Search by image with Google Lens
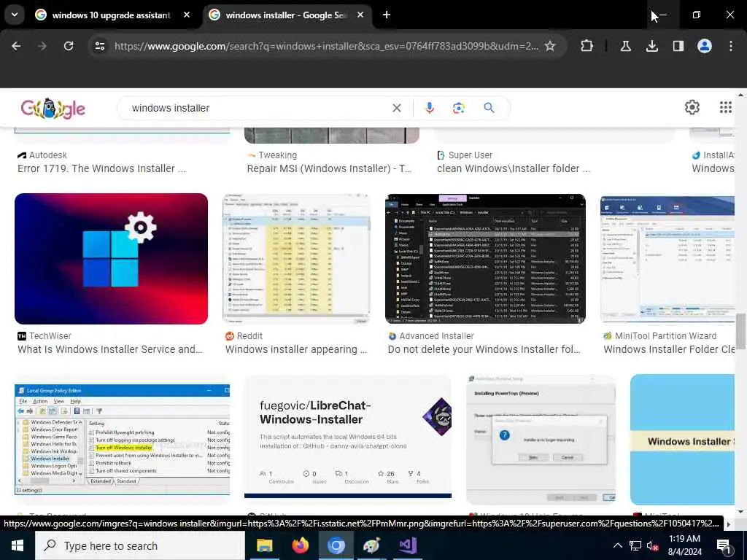This screenshot has height=560, width=747. 459,108
